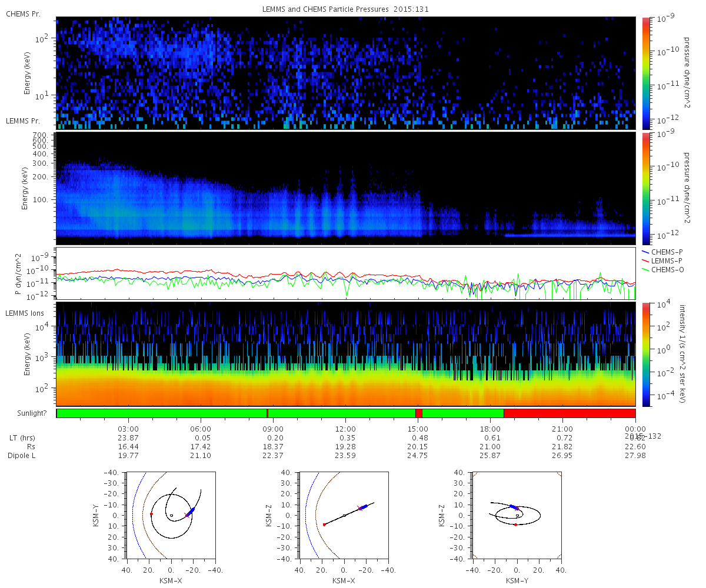
Task: Click the 21:00 time axis label
Action: pyautogui.click(x=562, y=429)
